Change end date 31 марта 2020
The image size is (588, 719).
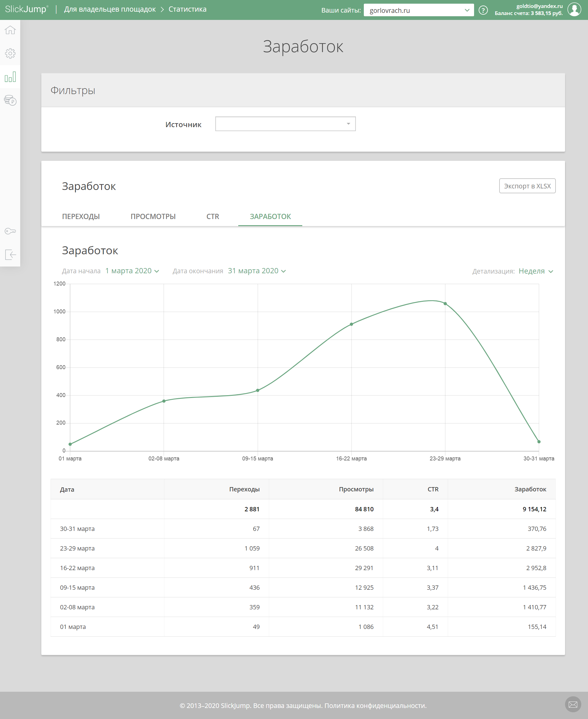click(x=257, y=271)
